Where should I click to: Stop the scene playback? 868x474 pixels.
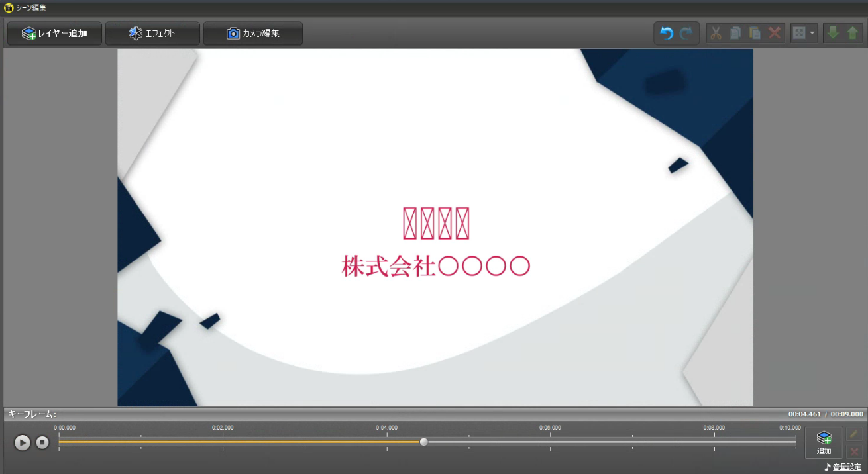coord(42,442)
